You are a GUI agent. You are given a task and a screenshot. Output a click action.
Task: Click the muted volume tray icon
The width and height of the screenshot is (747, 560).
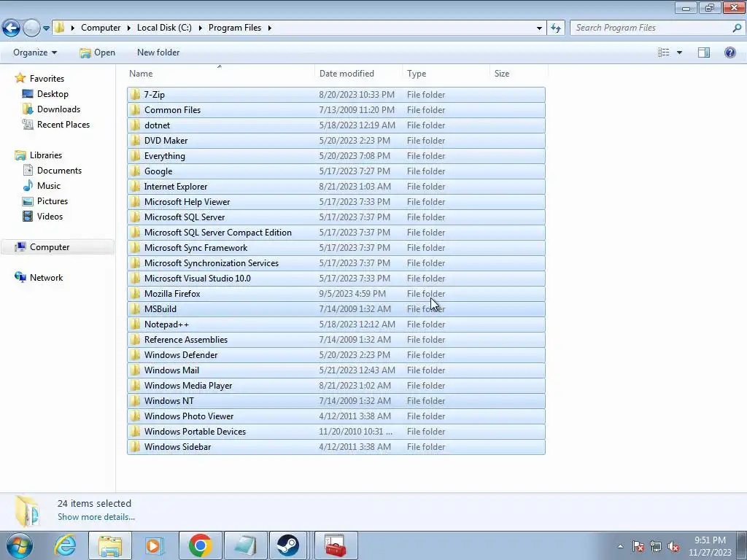[x=673, y=546]
